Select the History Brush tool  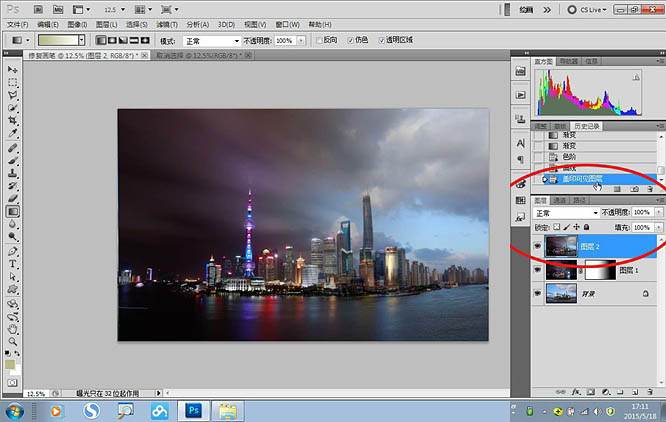click(13, 186)
